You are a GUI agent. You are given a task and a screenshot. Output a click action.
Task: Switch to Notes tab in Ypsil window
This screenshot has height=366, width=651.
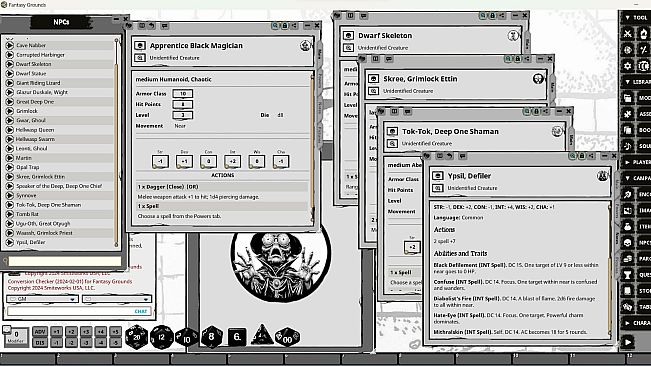pyautogui.click(x=617, y=238)
